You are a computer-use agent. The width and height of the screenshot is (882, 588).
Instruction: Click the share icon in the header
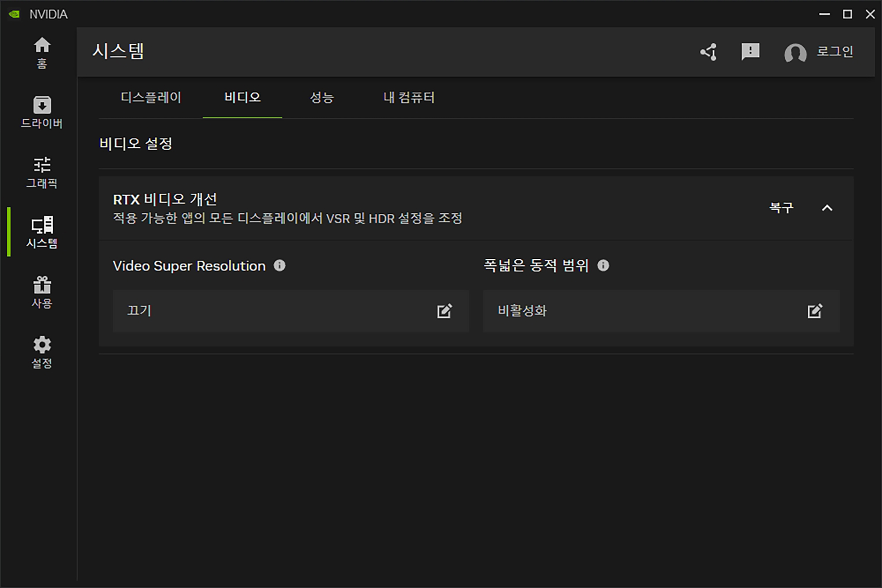tap(709, 52)
